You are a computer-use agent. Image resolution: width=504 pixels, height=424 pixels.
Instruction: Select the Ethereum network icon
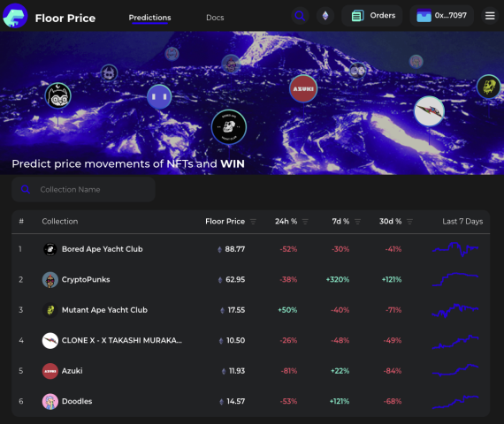click(325, 15)
